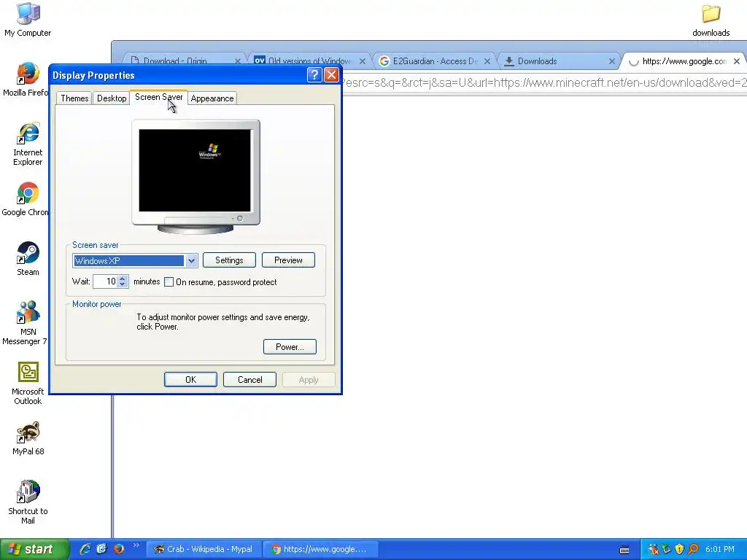
Task: Select the Google Chrome desktop shortcut
Action: pyautogui.click(x=27, y=199)
